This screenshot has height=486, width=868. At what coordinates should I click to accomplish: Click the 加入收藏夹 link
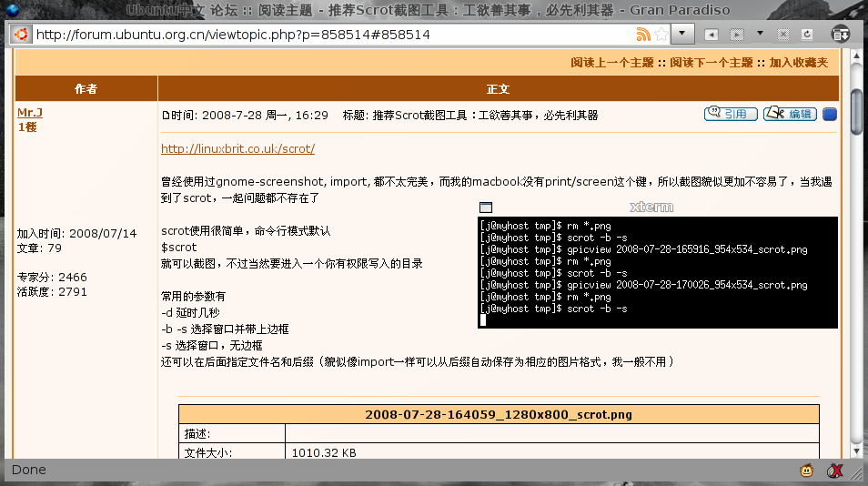(x=798, y=63)
